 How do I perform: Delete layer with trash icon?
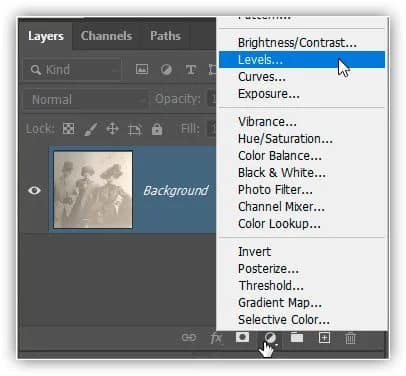coord(350,338)
